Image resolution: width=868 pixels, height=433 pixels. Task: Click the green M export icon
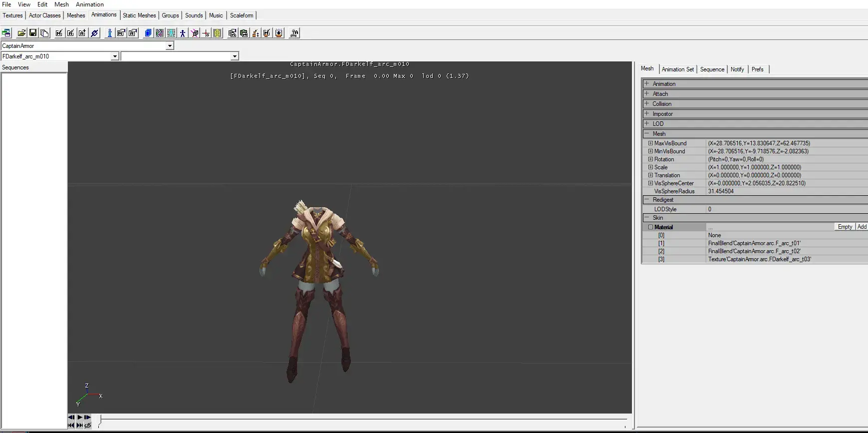[x=244, y=33]
